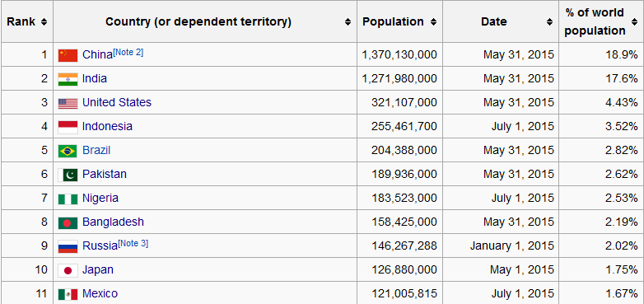The image size is (644, 304).
Task: Click the India flag icon
Action: pyautogui.click(x=68, y=79)
